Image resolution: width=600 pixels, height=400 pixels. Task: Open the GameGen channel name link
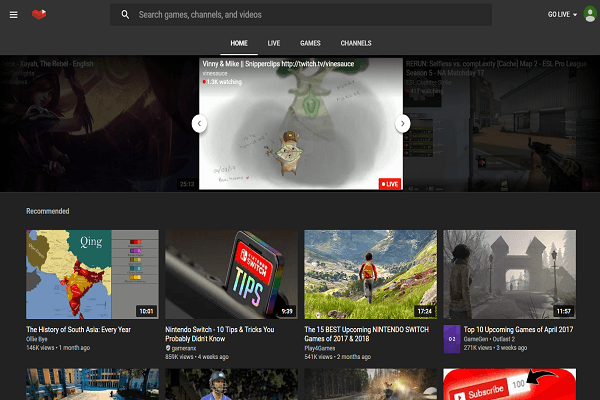coord(476,339)
